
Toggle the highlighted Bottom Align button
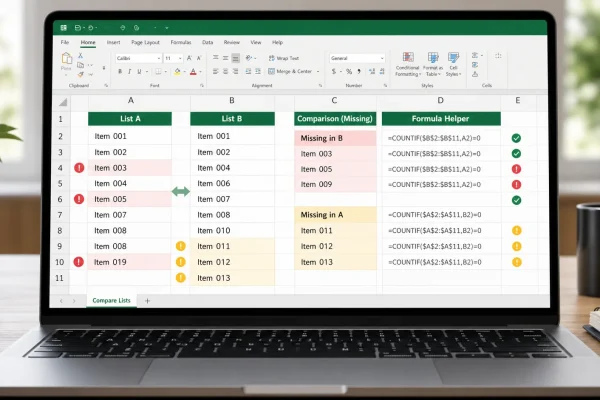click(x=235, y=58)
